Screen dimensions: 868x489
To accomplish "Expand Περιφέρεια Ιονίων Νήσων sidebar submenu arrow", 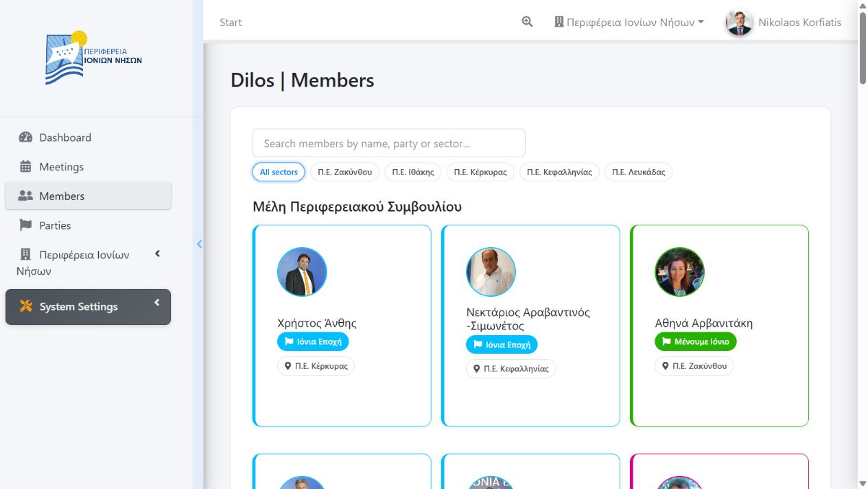I will tap(157, 254).
